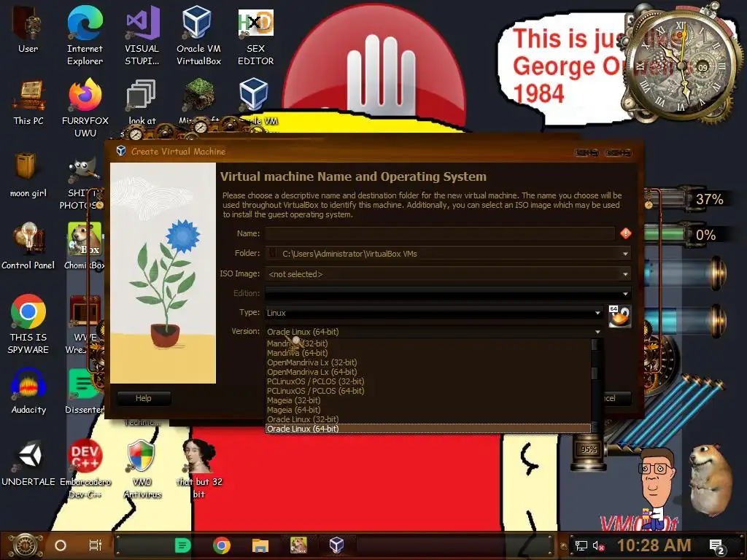Open 'that but 32 bit' desktop icon
Image resolution: width=747 pixels, height=560 pixels.
199,469
